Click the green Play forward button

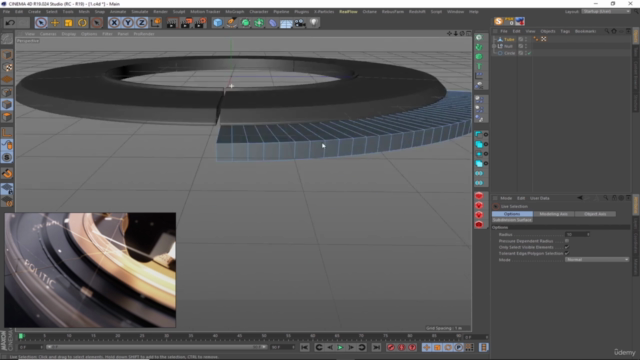[340, 347]
